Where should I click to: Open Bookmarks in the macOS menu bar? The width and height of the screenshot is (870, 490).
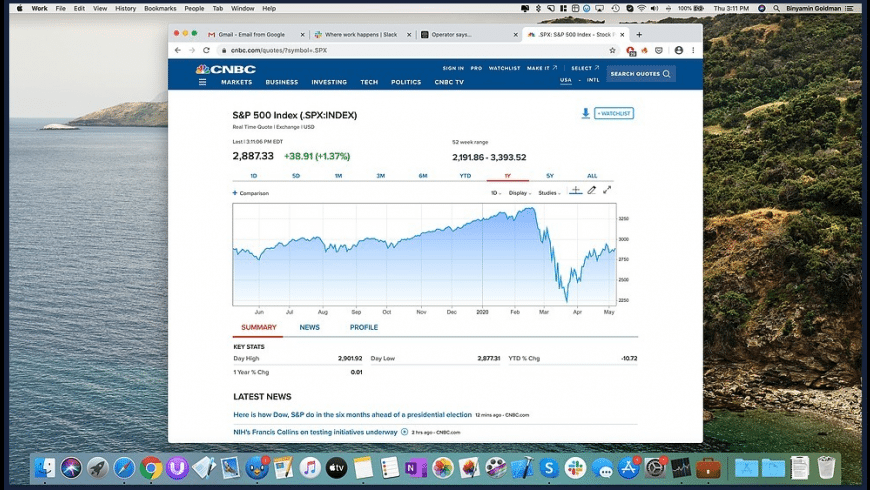(x=160, y=8)
